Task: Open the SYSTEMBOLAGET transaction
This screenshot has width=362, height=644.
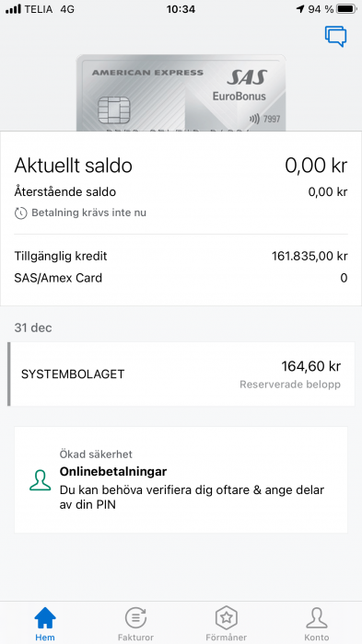Action: (181, 374)
